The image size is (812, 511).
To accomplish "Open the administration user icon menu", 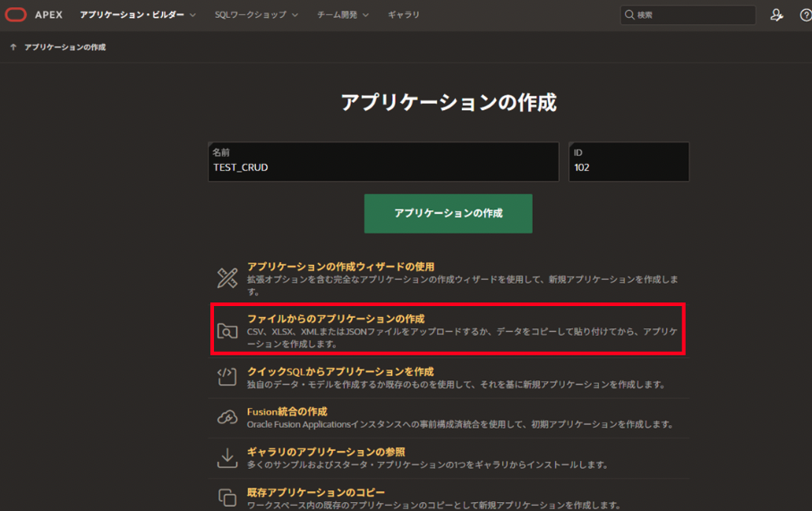I will 776,15.
